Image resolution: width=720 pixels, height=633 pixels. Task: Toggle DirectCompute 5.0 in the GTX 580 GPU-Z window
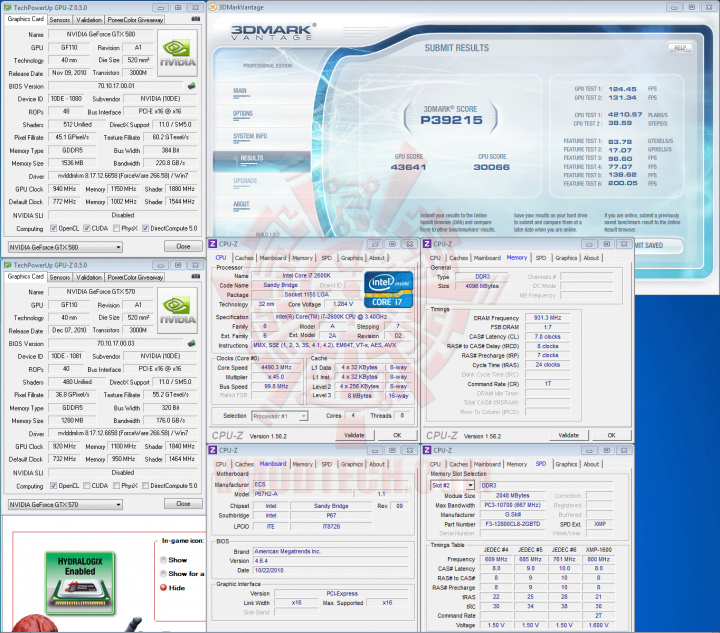(146, 228)
